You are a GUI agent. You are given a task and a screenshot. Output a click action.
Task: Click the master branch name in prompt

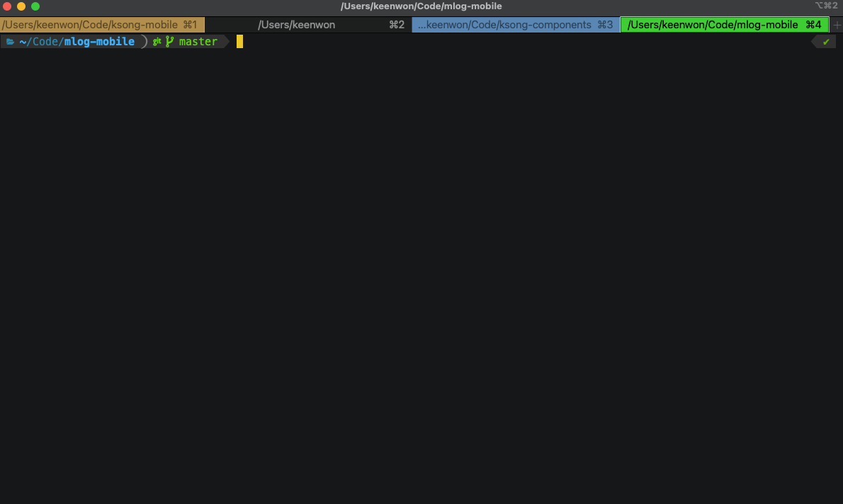(x=198, y=42)
